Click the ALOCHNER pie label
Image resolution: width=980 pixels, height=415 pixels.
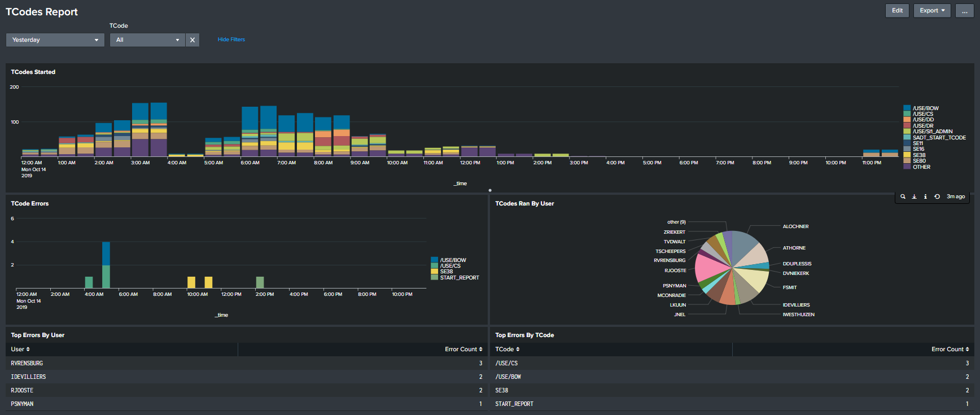pyautogui.click(x=795, y=226)
